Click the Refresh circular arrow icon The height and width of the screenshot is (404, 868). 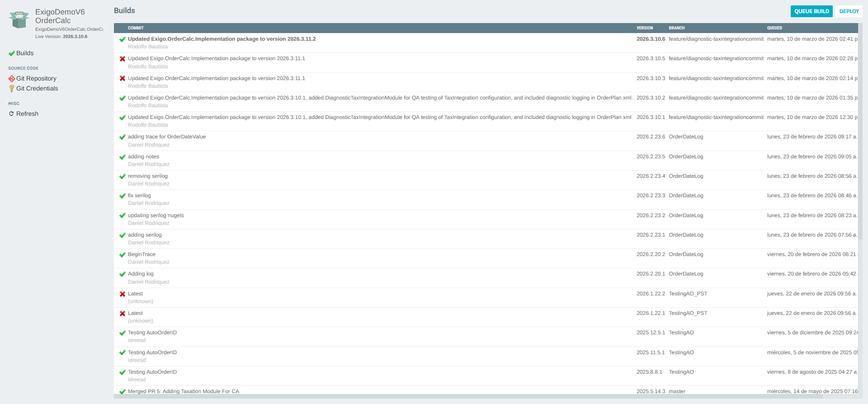(x=11, y=114)
